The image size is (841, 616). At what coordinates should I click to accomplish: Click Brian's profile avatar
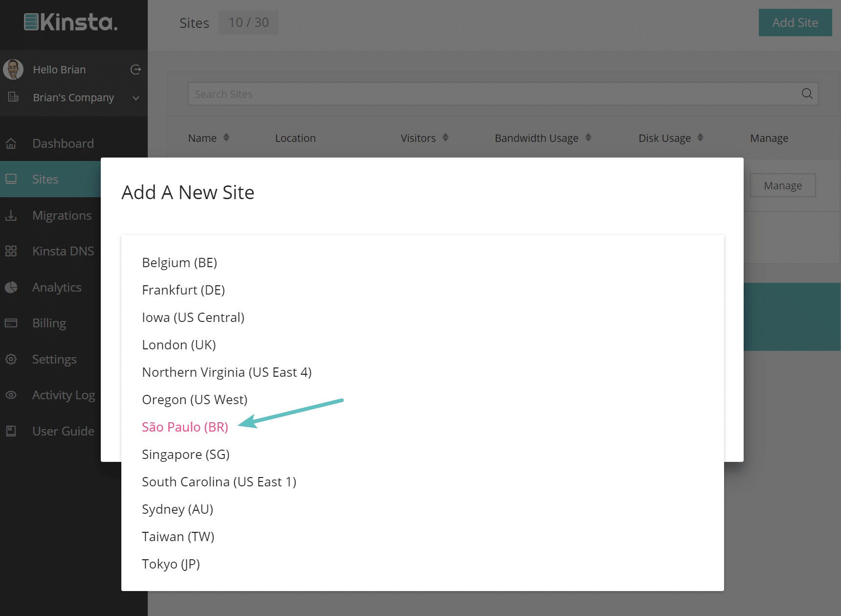(x=13, y=69)
